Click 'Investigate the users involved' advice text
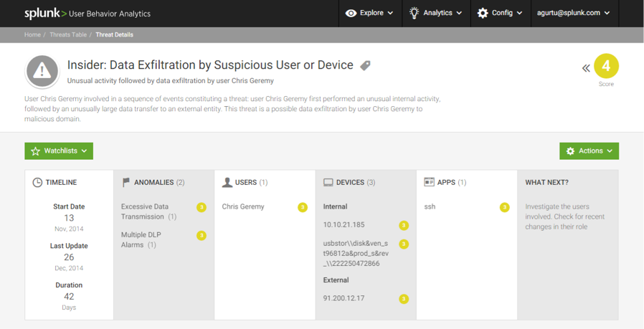This screenshot has width=644, height=329. [x=564, y=216]
